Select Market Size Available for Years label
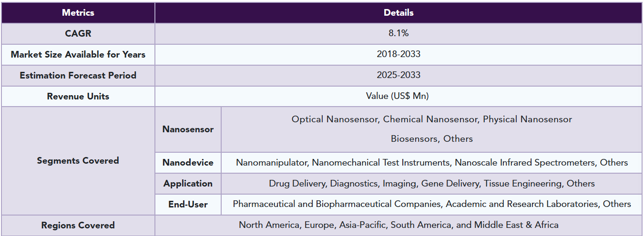 [78, 55]
